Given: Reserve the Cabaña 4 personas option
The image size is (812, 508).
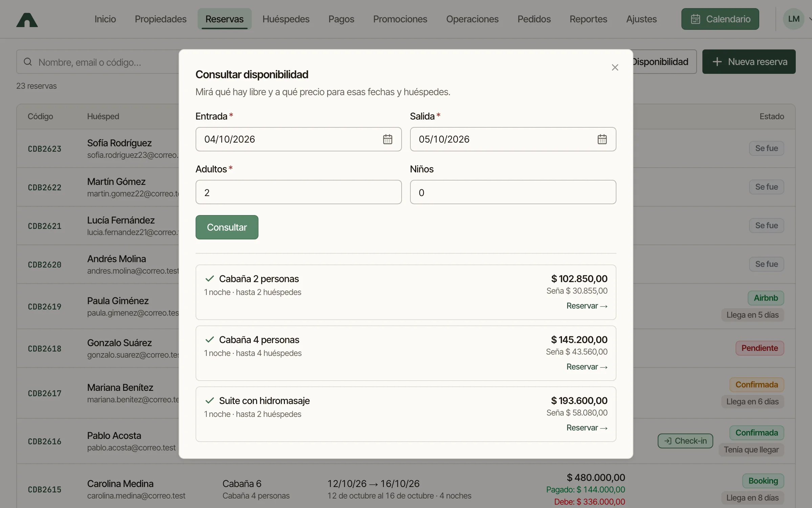Looking at the screenshot, I should pos(587,367).
